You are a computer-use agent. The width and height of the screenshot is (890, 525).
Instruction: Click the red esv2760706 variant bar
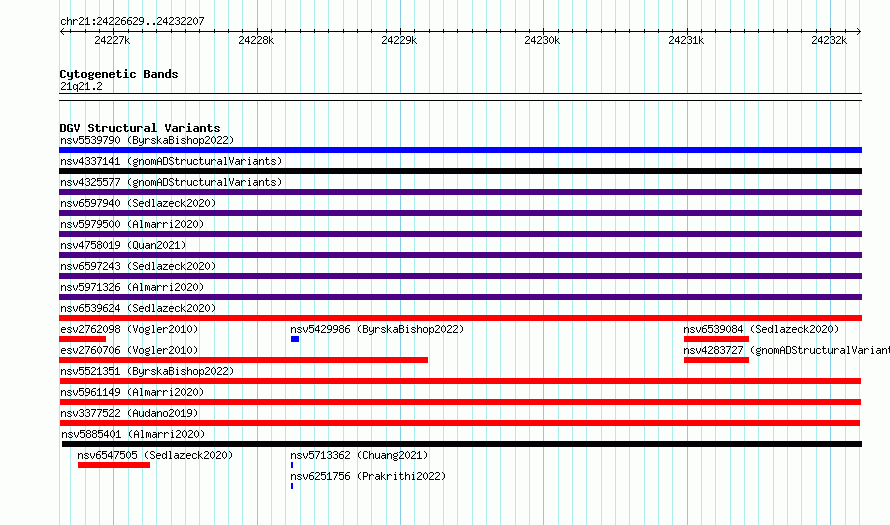(244, 360)
